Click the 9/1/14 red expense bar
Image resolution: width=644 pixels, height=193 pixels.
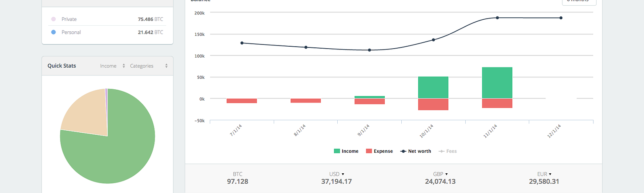[369, 101]
